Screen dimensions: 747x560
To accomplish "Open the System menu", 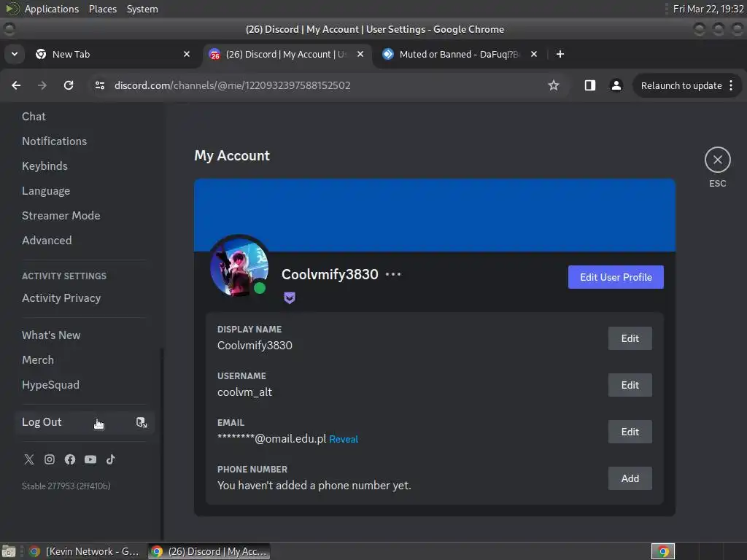I will click(142, 9).
